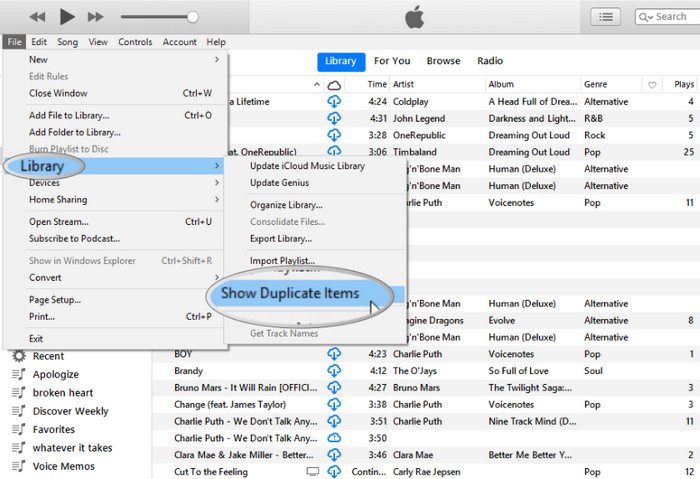Switch to the For You tab
Screen dimensions: 700x479
(392, 61)
